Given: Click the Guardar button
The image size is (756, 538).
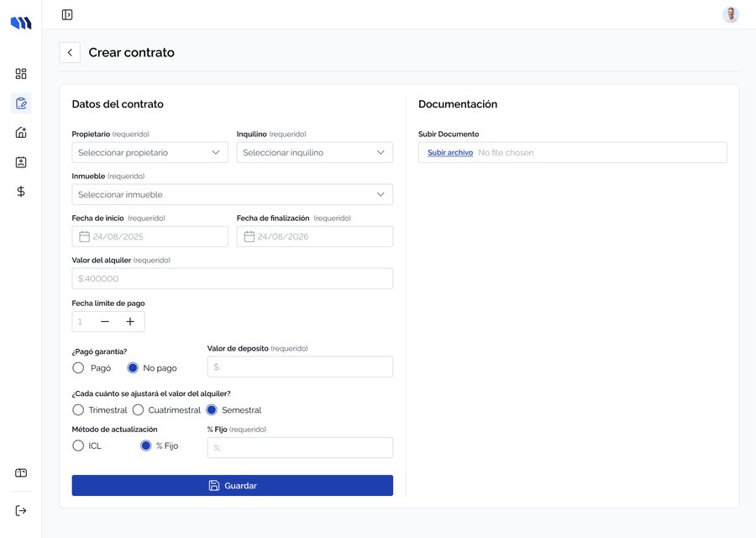Looking at the screenshot, I should click(x=233, y=485).
